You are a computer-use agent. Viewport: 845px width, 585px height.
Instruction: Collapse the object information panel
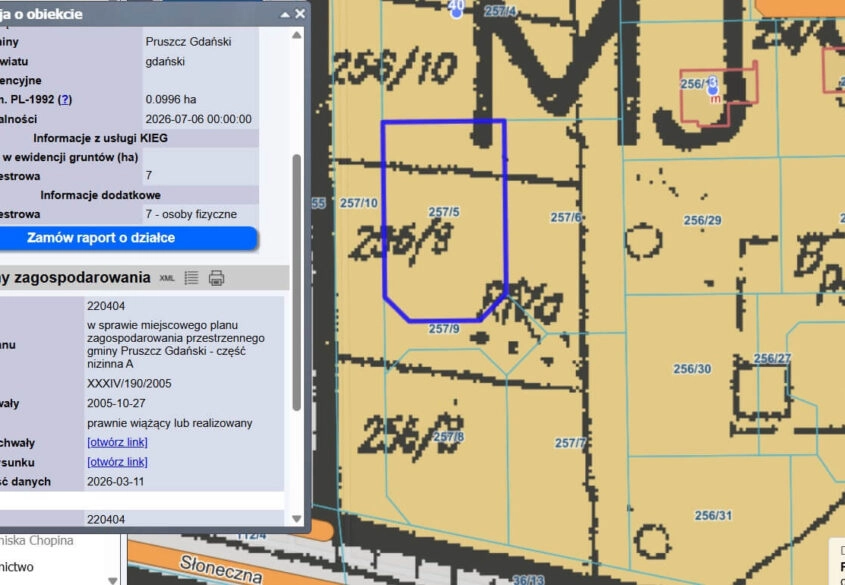tap(285, 15)
